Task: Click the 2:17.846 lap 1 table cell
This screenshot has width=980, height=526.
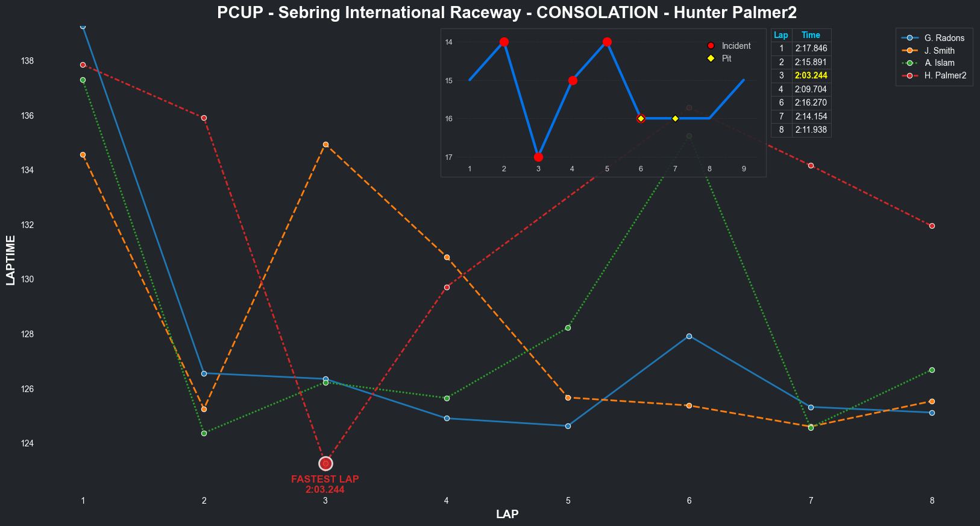Action: (x=811, y=48)
